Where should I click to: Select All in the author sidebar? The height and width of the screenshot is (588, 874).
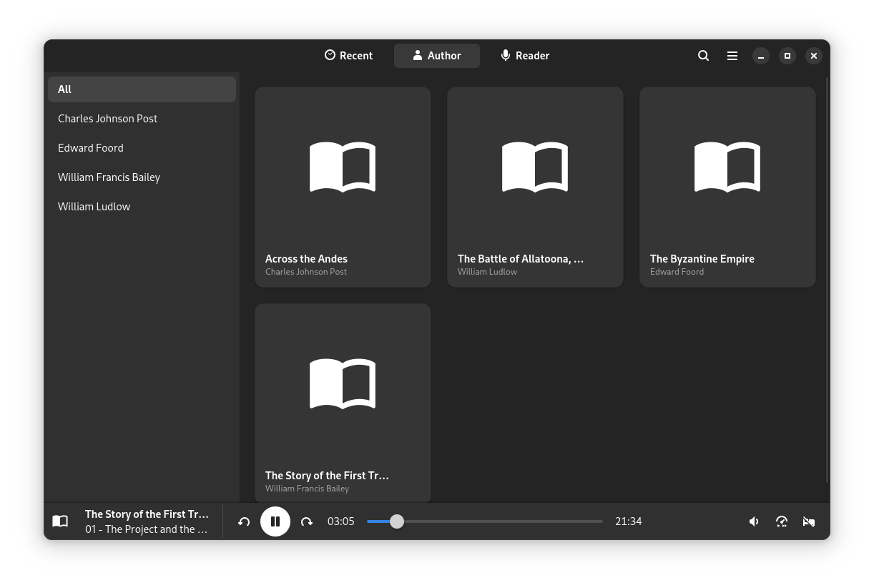point(142,89)
